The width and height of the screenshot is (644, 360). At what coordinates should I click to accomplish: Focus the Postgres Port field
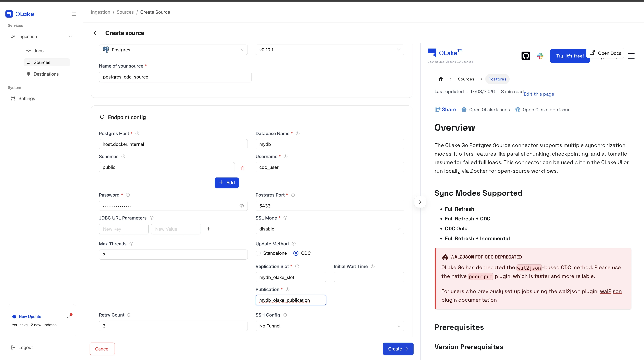[330, 206]
